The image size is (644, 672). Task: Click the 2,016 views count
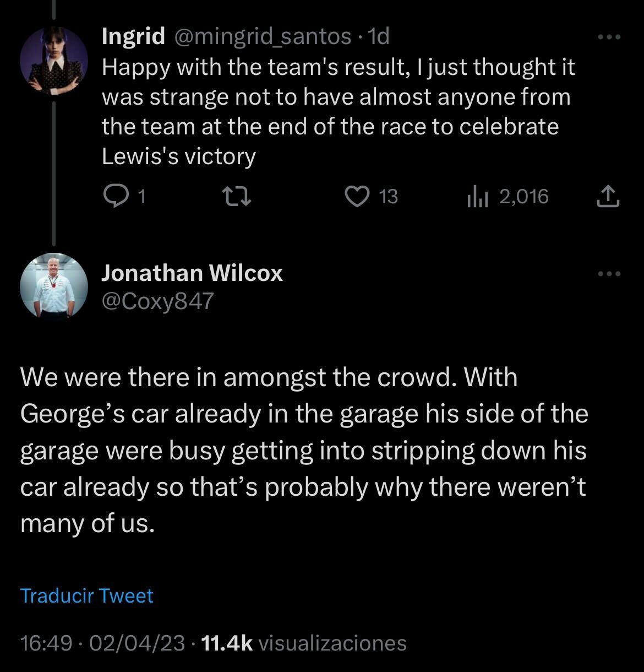(x=523, y=197)
